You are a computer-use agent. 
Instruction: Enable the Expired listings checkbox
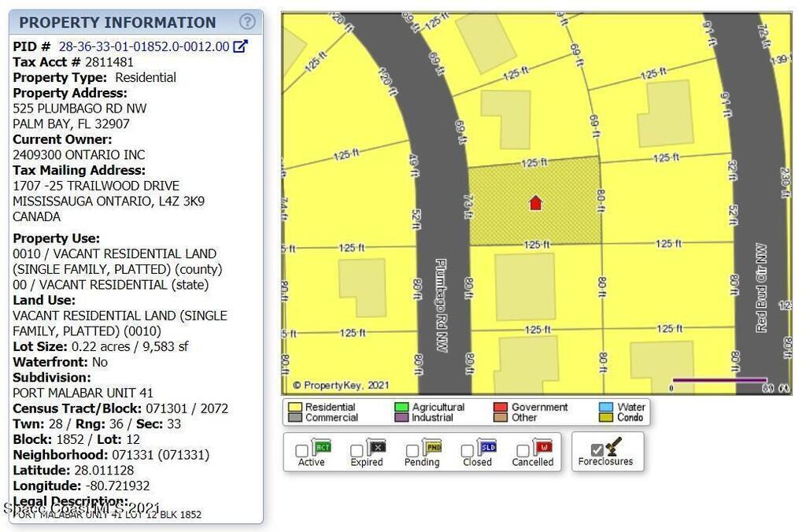click(x=357, y=451)
